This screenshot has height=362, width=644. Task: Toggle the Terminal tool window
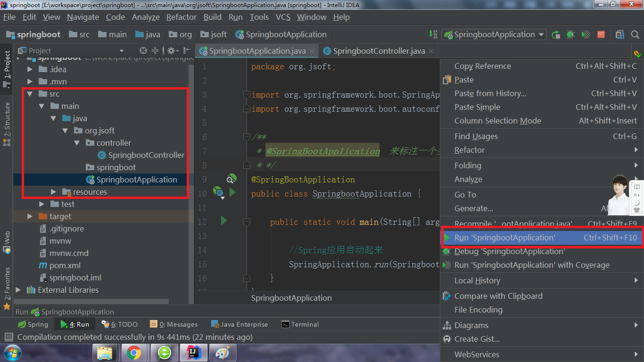tap(300, 324)
